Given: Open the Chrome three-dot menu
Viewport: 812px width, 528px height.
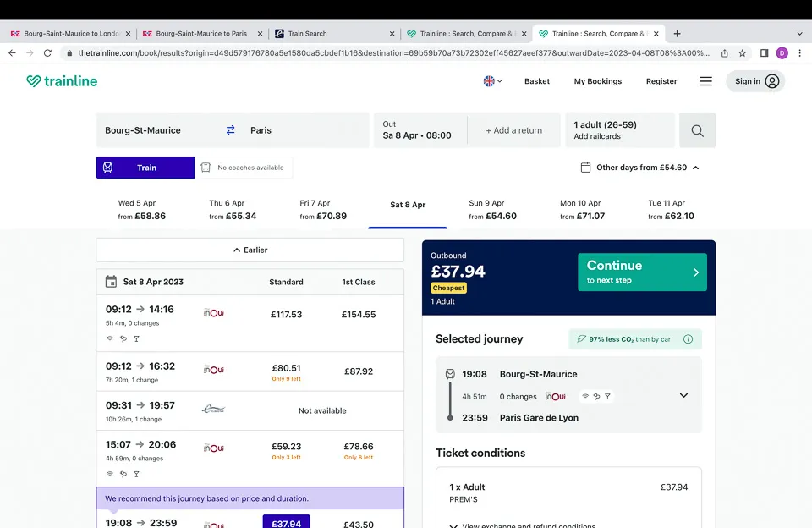Looking at the screenshot, I should 799,52.
